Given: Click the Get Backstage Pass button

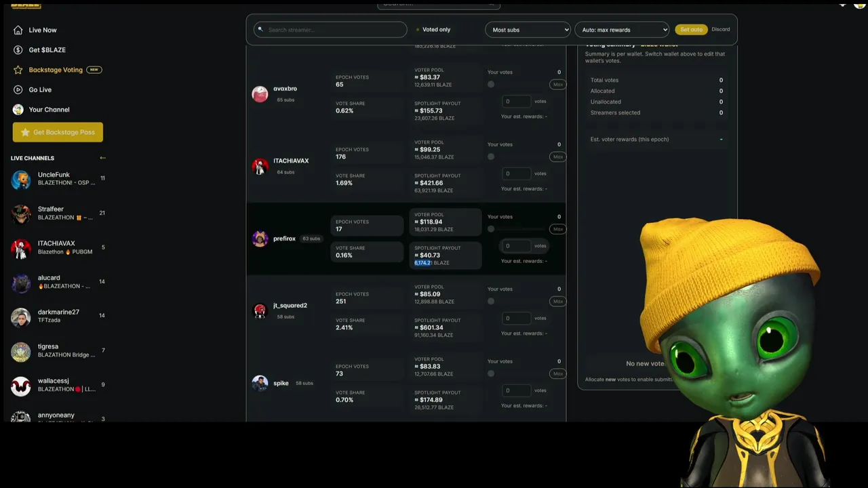Looking at the screenshot, I should click(58, 132).
